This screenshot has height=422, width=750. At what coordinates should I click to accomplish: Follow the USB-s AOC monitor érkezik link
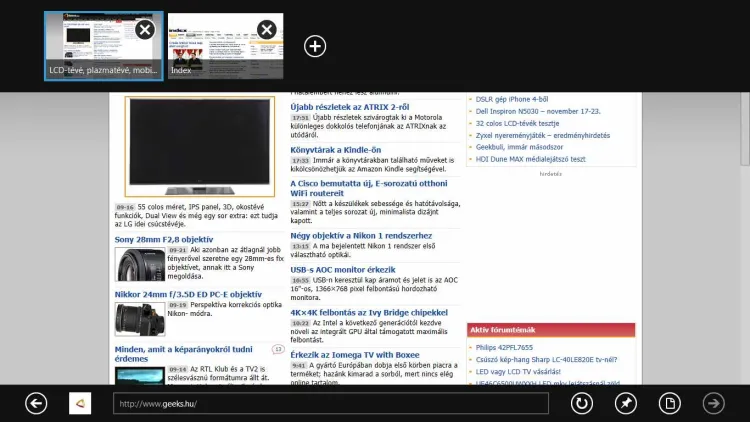[342, 270]
